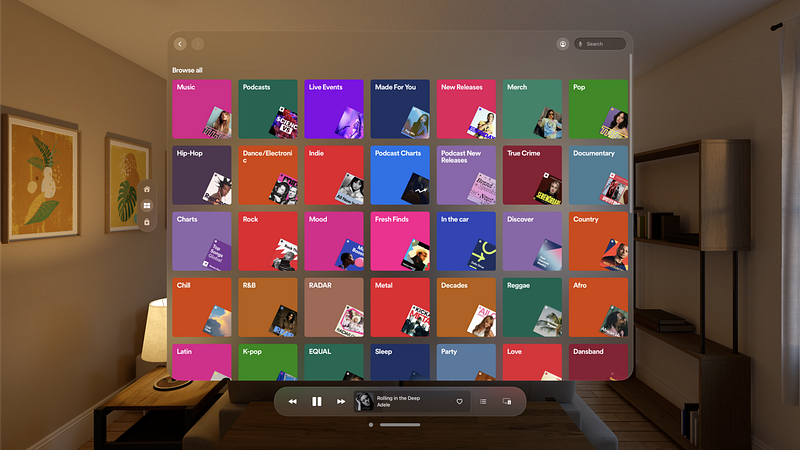Image resolution: width=800 pixels, height=450 pixels.
Task: Like Rolling in the Deep with heart
Action: (459, 402)
